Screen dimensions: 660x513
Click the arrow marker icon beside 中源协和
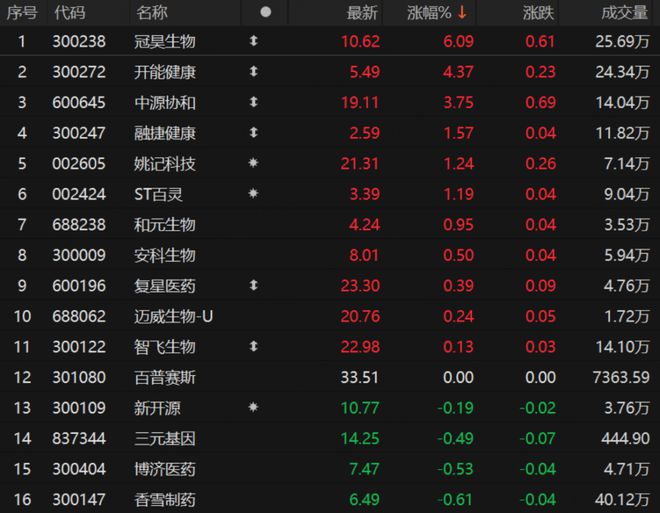253,102
